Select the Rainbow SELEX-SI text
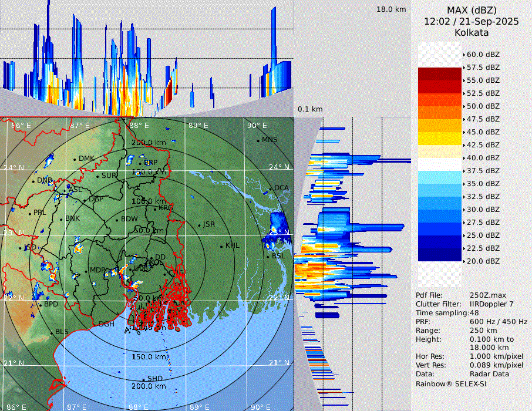The width and height of the screenshot is (532, 411). [x=451, y=383]
